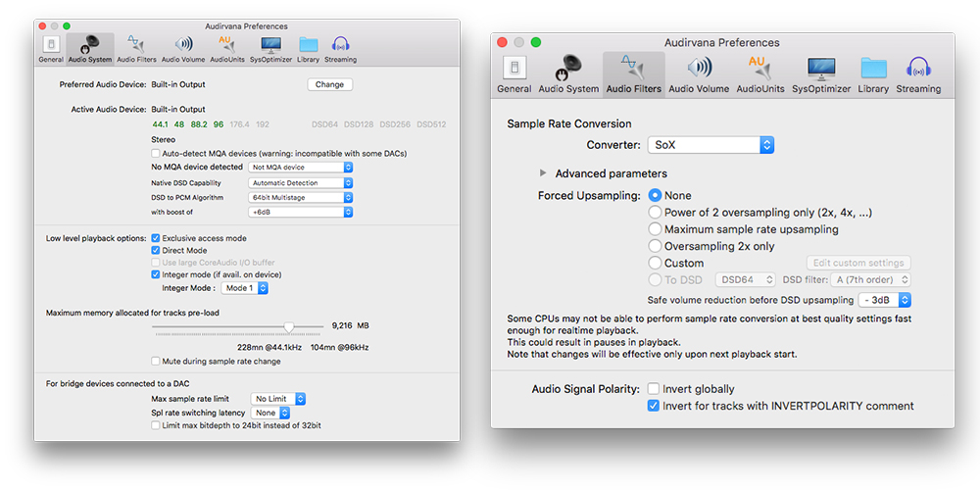Image resolution: width=980 pixels, height=490 pixels.
Task: Select Power of 2 oversampling only
Action: [655, 213]
